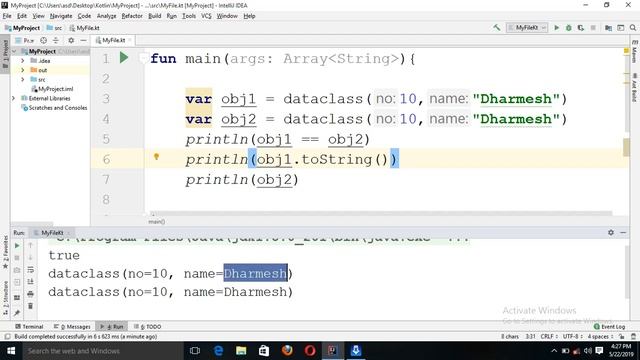Expand the src folder in project tree
Image resolution: width=640 pixels, height=360 pixels.
pos(23,80)
